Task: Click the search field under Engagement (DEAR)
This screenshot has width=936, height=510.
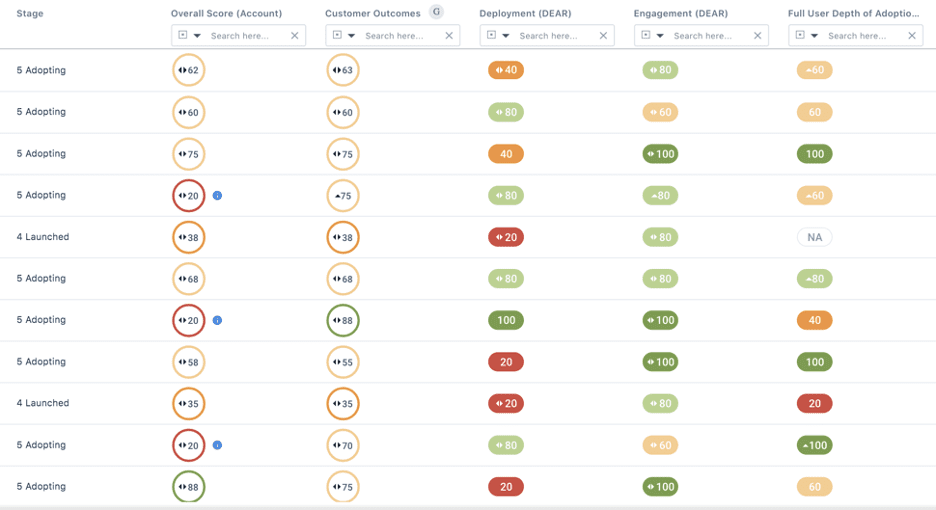Action: click(x=710, y=36)
